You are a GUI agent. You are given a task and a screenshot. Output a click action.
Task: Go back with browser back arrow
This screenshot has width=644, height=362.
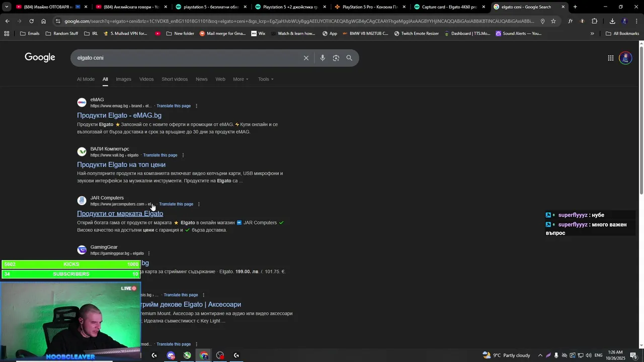click(x=7, y=21)
